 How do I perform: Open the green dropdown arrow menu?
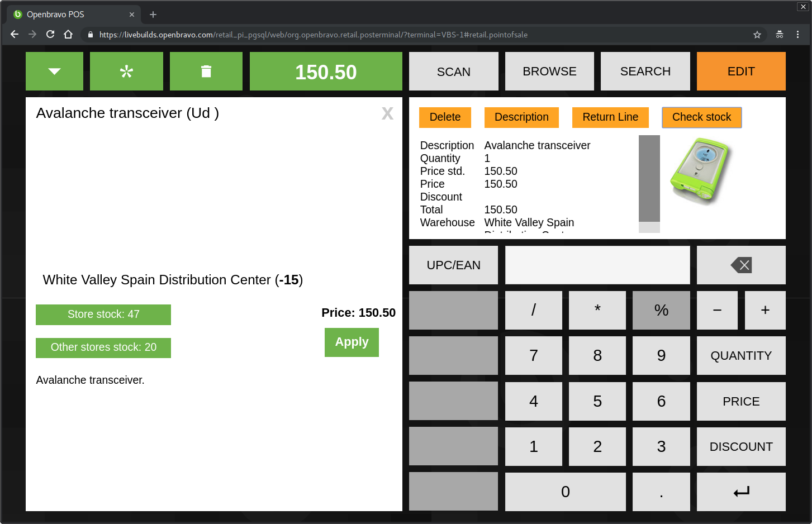click(54, 72)
